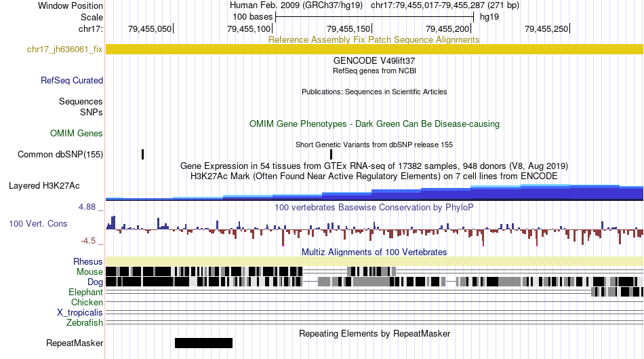Click the Scale label in the ruler
The width and height of the screenshot is (644, 359).
coord(92,17)
